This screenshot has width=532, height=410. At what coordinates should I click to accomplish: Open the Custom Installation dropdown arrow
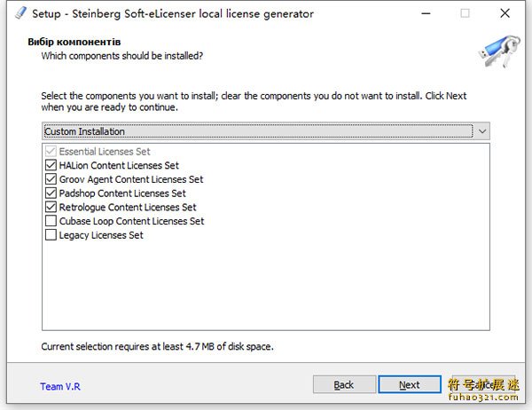482,131
